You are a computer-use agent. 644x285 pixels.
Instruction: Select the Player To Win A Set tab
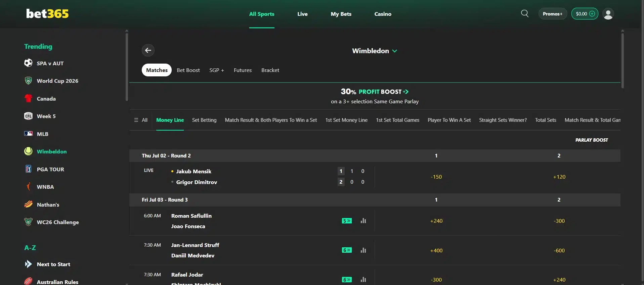[x=449, y=120]
